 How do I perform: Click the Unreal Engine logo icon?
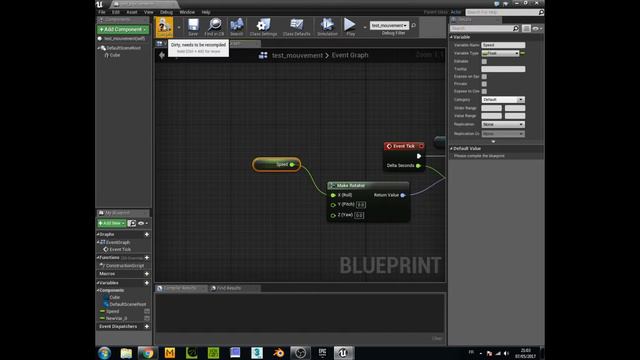click(x=100, y=4)
